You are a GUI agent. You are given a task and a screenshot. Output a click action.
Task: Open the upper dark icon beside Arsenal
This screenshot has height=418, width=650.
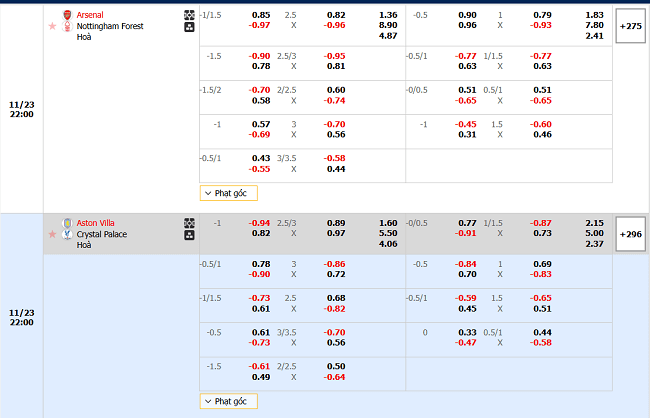pyautogui.click(x=189, y=16)
